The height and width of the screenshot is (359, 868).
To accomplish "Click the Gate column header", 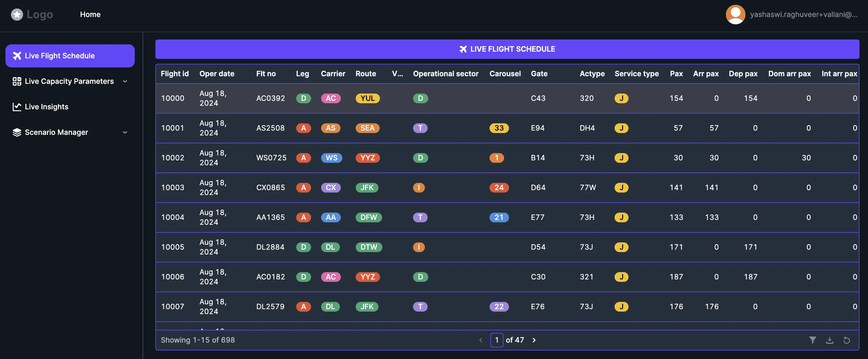I will point(539,74).
